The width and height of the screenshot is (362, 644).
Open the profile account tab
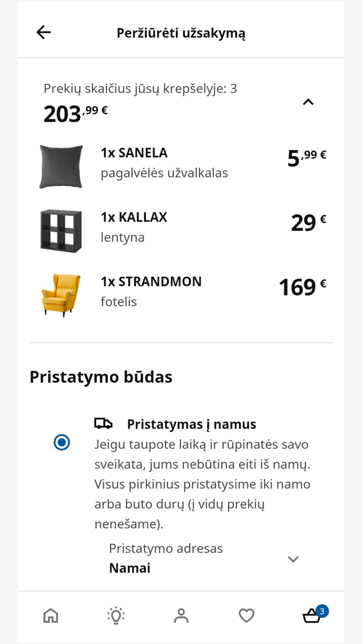click(181, 615)
